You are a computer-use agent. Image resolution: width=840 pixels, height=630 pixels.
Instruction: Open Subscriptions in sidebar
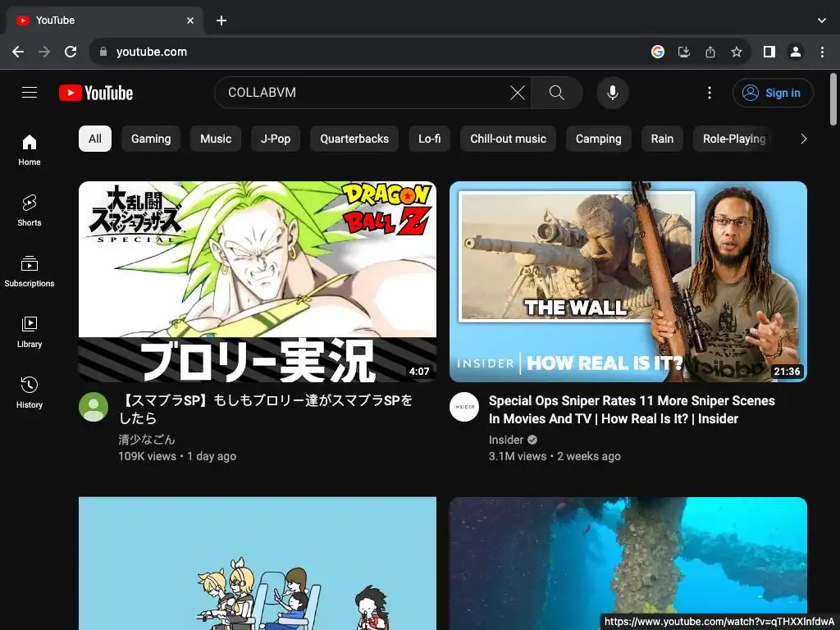click(30, 271)
